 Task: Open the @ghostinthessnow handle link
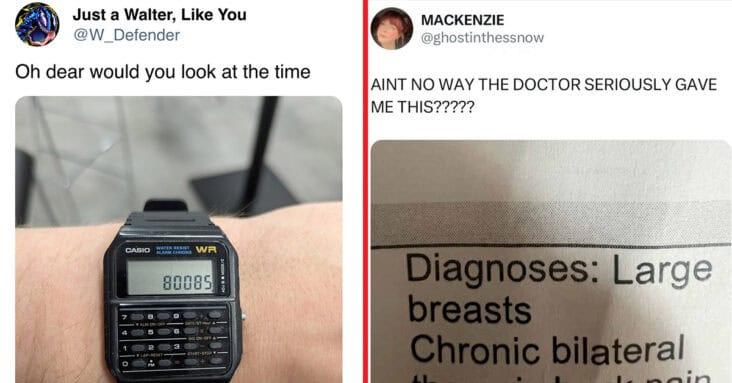pos(482,38)
